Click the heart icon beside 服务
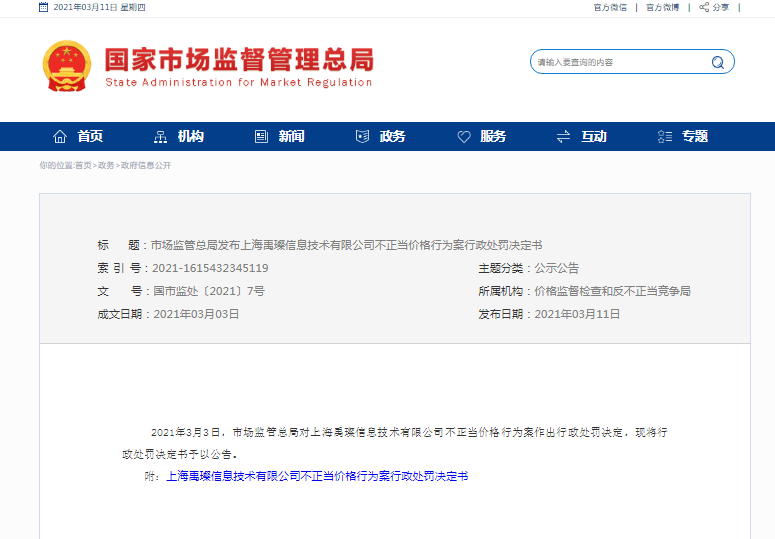775x539 pixels. click(x=464, y=137)
